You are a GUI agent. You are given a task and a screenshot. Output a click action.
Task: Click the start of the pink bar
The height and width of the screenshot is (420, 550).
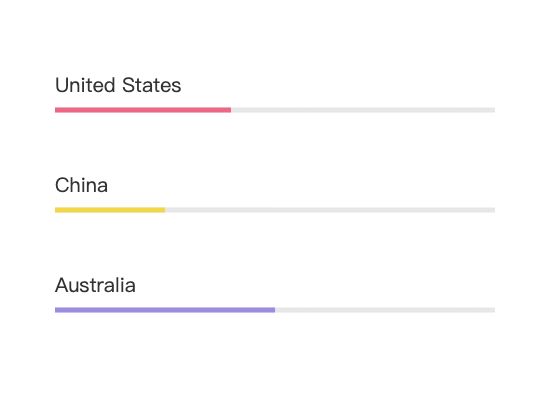[x=56, y=110]
